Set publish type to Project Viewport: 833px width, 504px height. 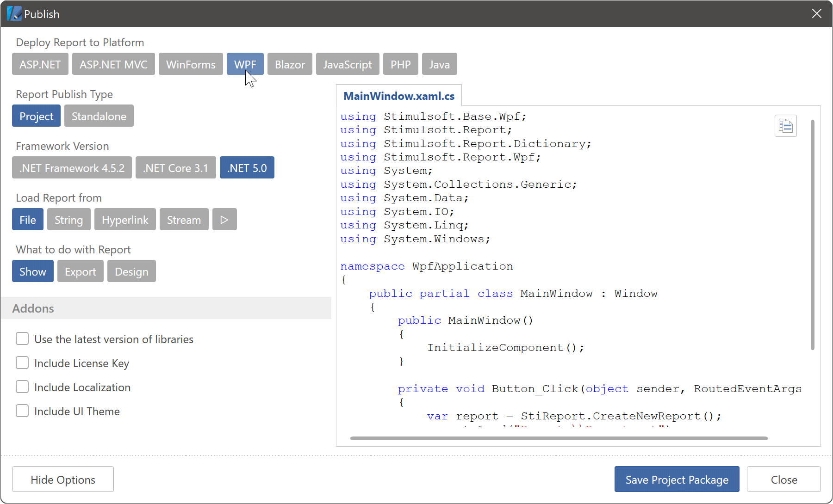[x=36, y=116]
